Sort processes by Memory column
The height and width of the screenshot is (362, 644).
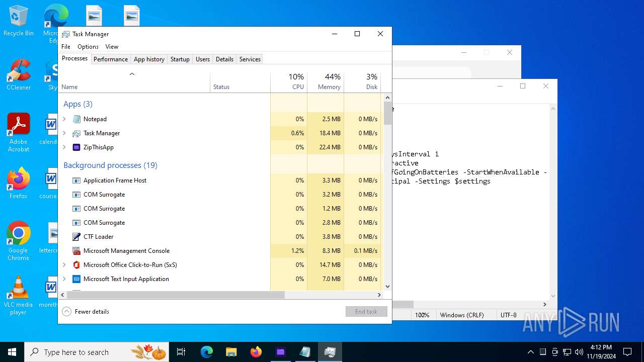click(x=326, y=82)
